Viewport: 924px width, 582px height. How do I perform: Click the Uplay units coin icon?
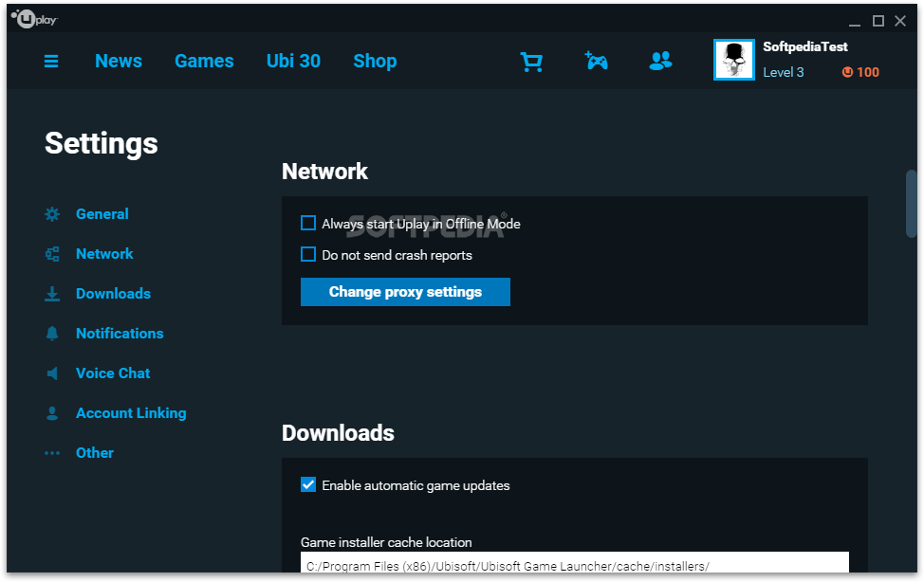(x=847, y=72)
